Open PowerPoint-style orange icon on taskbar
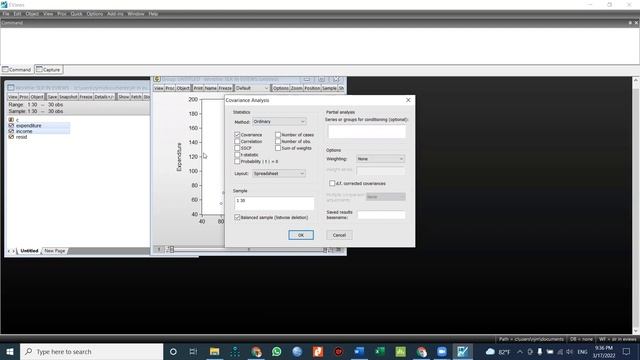Screen dimensions: 640x360 318,351
